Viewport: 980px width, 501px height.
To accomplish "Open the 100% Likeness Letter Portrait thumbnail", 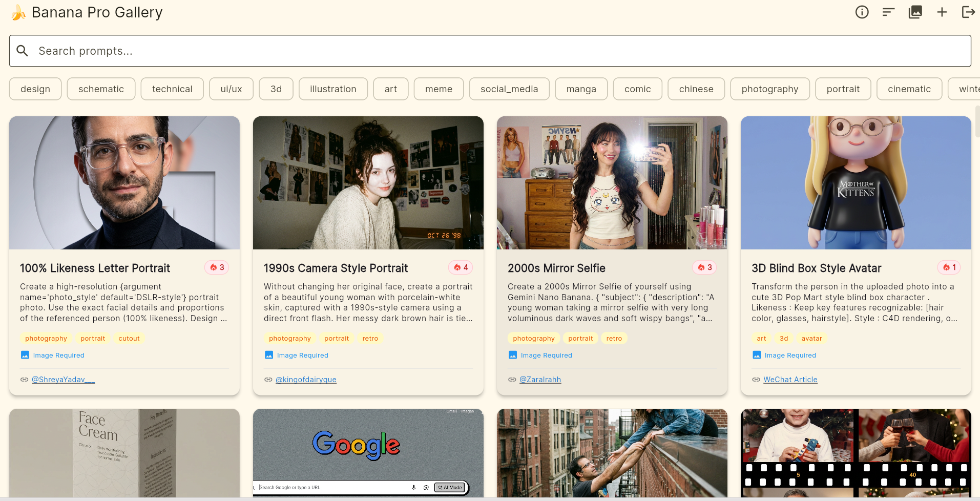I will 124,183.
